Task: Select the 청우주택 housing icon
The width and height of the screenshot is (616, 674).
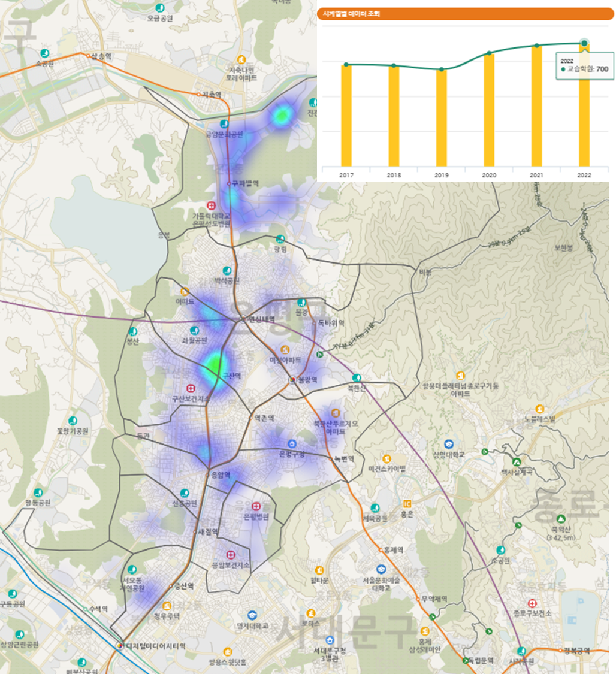Action: click(x=167, y=606)
